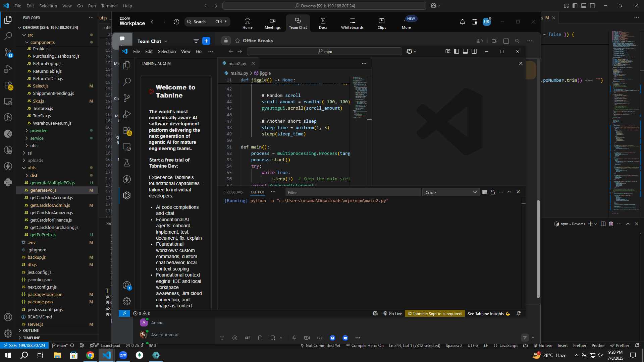Image resolution: width=644 pixels, height=362 pixels.
Task: Expand uploads folder in Explorer
Action: coord(35,161)
